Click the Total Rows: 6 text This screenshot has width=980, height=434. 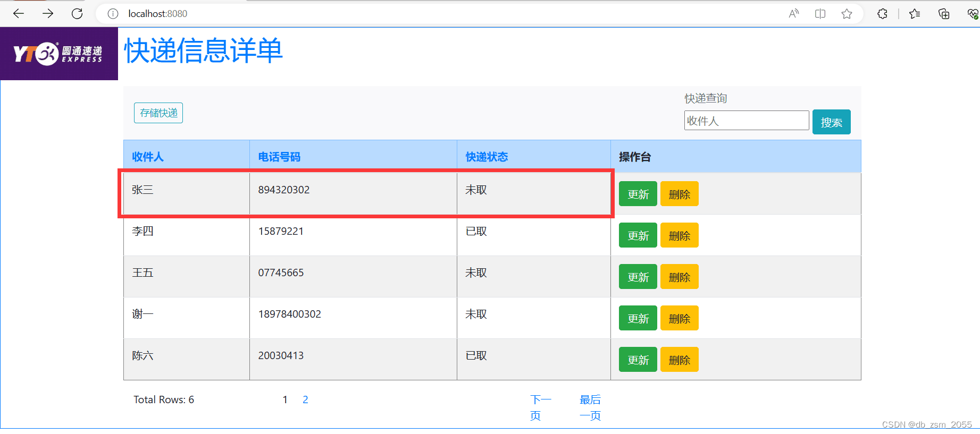[164, 399]
